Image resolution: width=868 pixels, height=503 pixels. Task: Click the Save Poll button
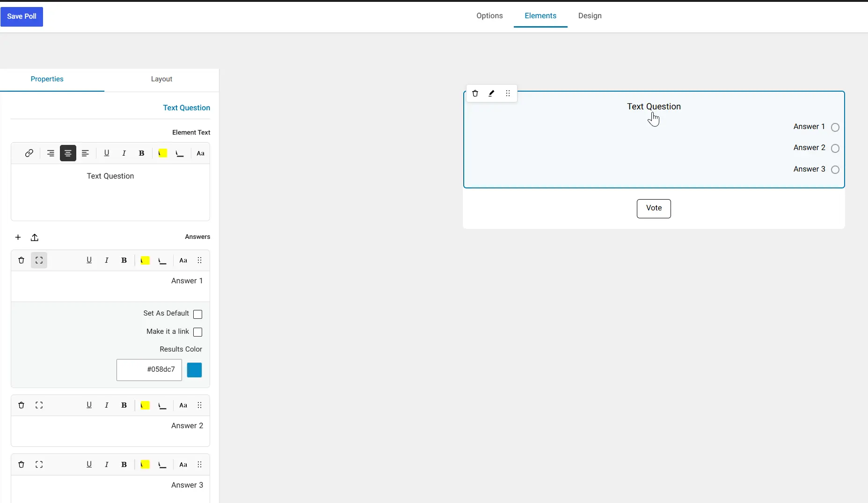22,17
